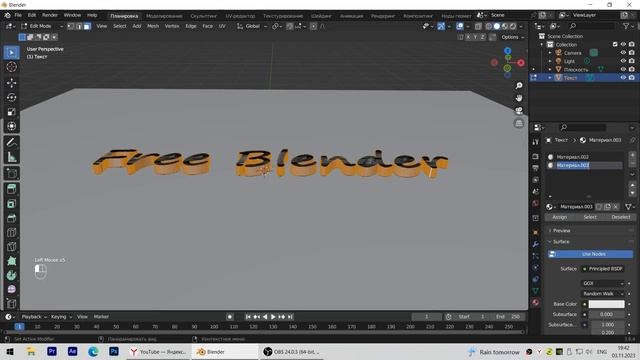Choose the Add Cube tool

(11, 173)
